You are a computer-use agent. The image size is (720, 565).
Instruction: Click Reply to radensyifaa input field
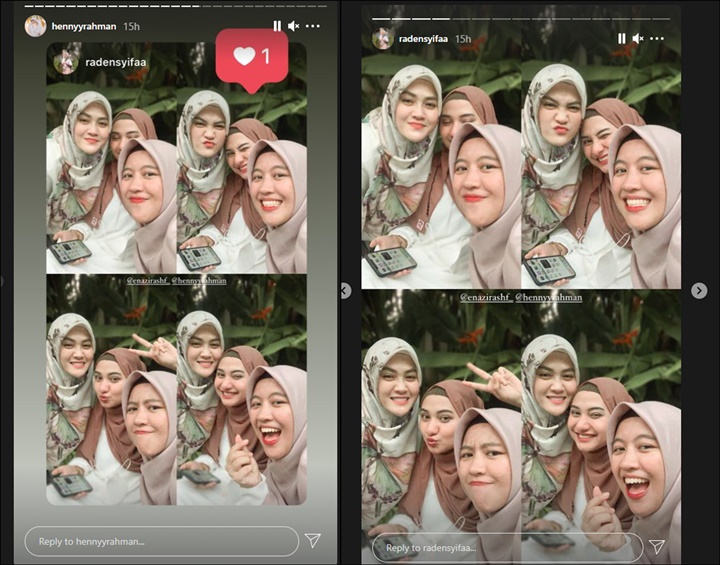click(507, 548)
